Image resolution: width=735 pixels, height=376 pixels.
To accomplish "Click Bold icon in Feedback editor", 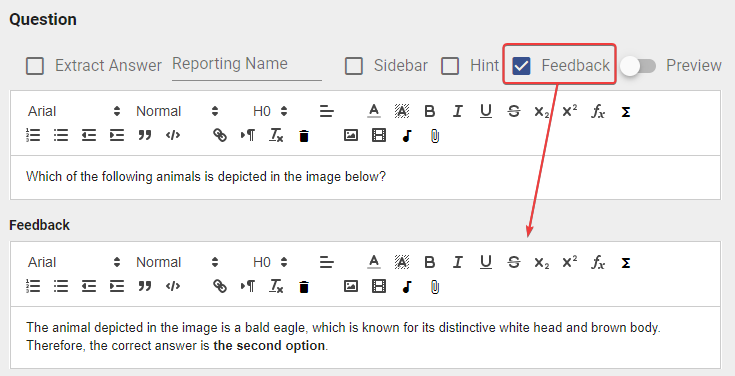I will 429,262.
